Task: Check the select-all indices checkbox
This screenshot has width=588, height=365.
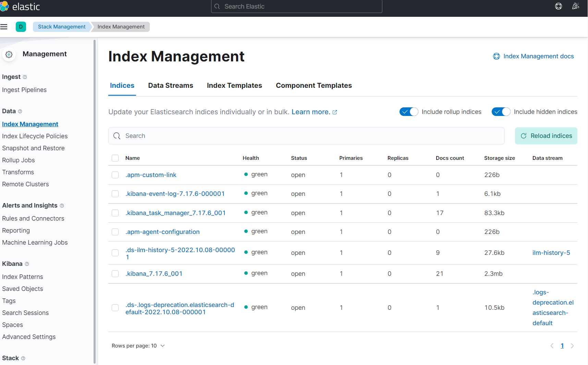Action: click(115, 158)
